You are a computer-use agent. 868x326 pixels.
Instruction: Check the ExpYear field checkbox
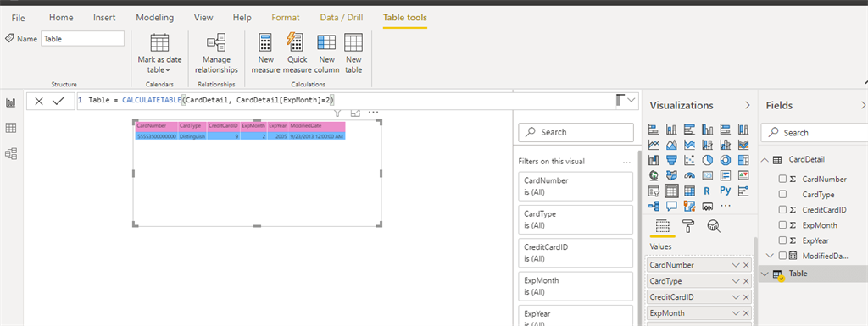pos(782,240)
